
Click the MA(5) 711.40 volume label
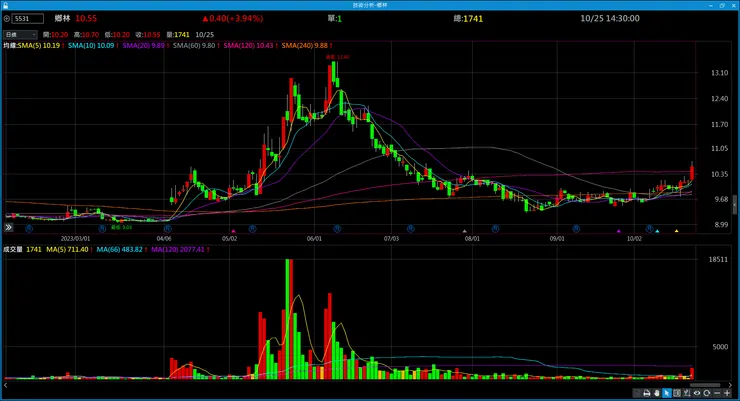point(67,249)
